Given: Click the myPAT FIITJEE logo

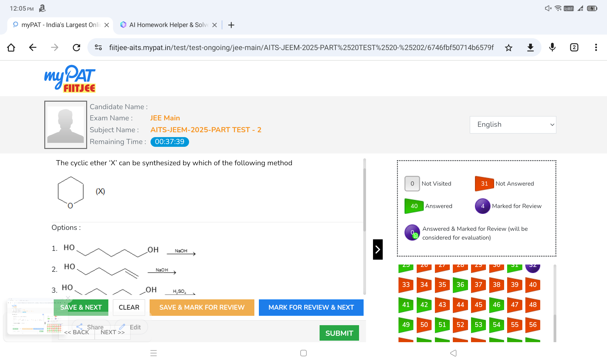Looking at the screenshot, I should coord(70,79).
